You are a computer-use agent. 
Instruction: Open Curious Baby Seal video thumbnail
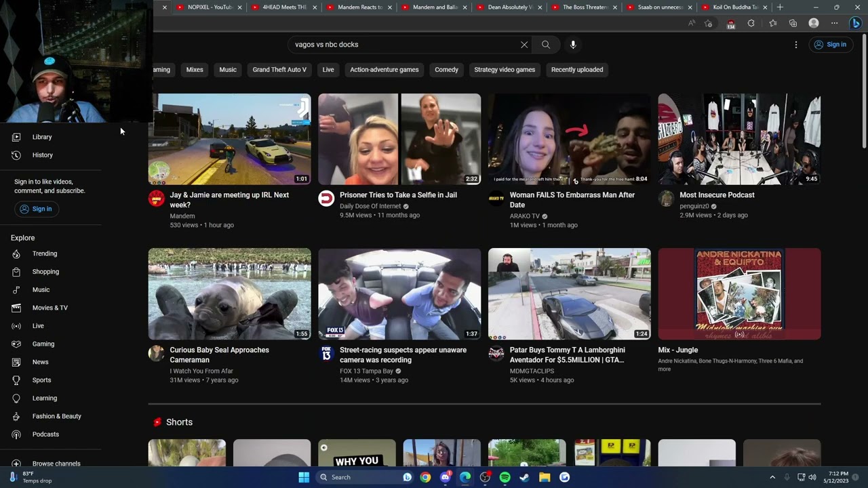[230, 294]
